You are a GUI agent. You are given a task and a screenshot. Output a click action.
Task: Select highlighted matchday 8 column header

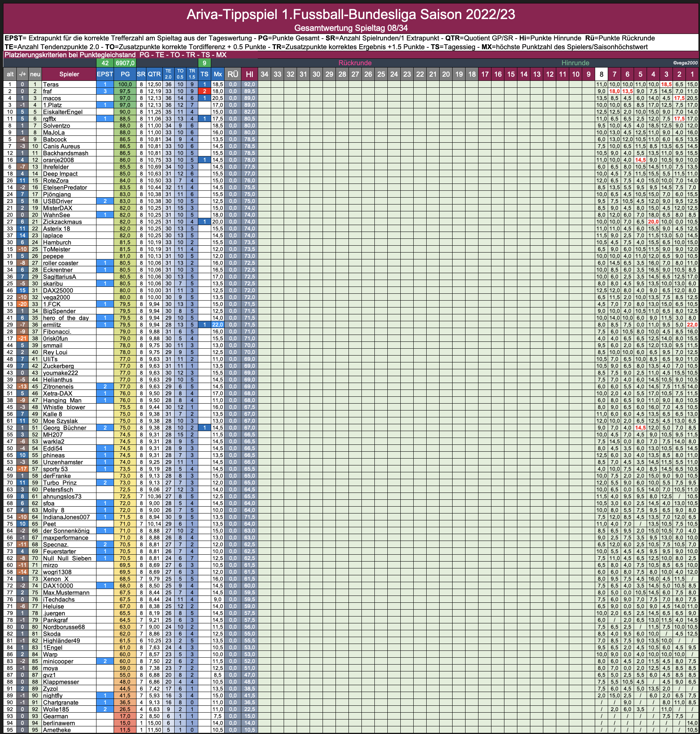(x=601, y=74)
